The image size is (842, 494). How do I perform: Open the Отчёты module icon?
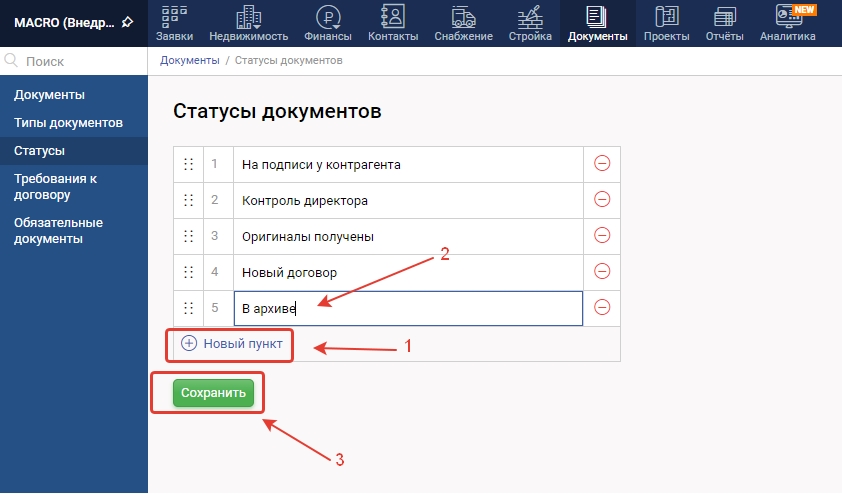[723, 17]
